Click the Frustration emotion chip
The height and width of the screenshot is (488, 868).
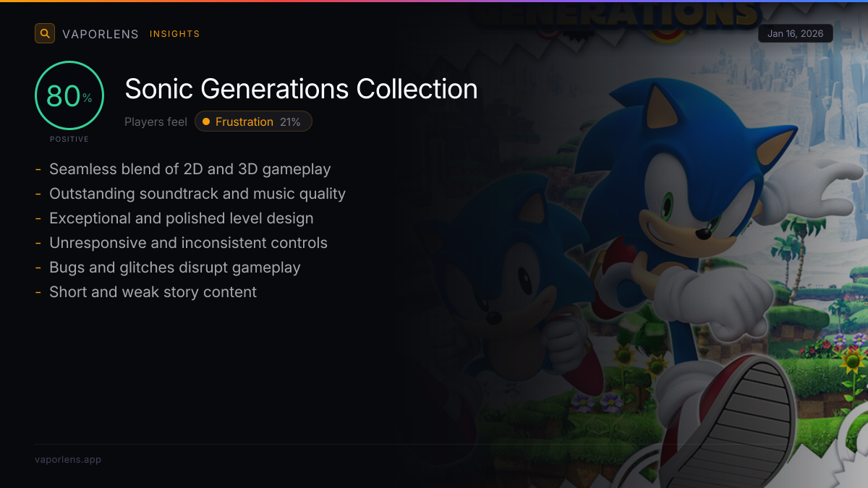[x=253, y=121]
